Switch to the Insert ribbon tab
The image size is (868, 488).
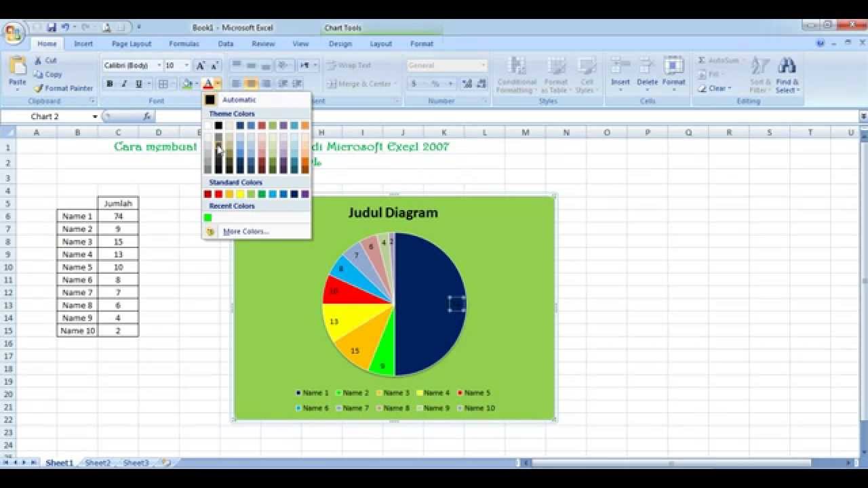pos(83,43)
